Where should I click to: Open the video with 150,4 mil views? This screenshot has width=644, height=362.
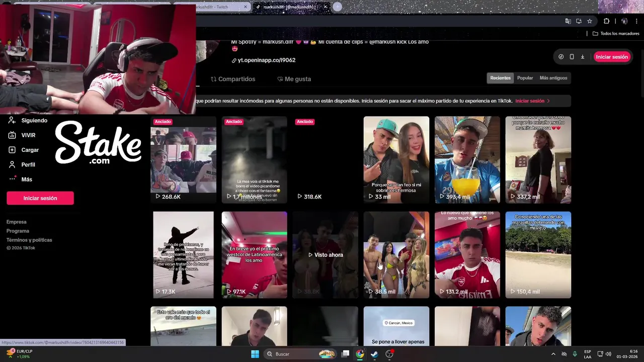click(x=538, y=255)
